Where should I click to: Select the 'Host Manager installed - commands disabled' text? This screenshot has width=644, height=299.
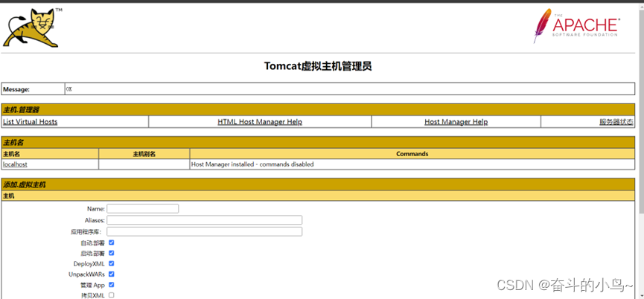click(x=252, y=164)
